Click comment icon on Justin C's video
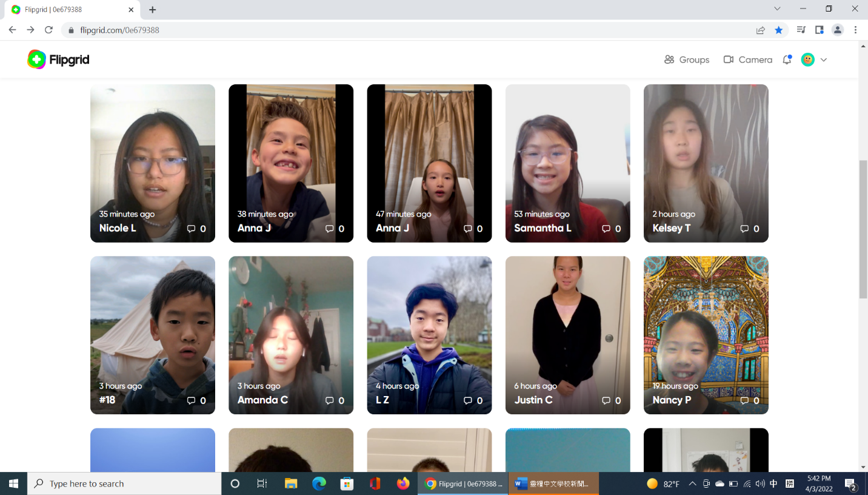The height and width of the screenshot is (495, 868). click(606, 400)
